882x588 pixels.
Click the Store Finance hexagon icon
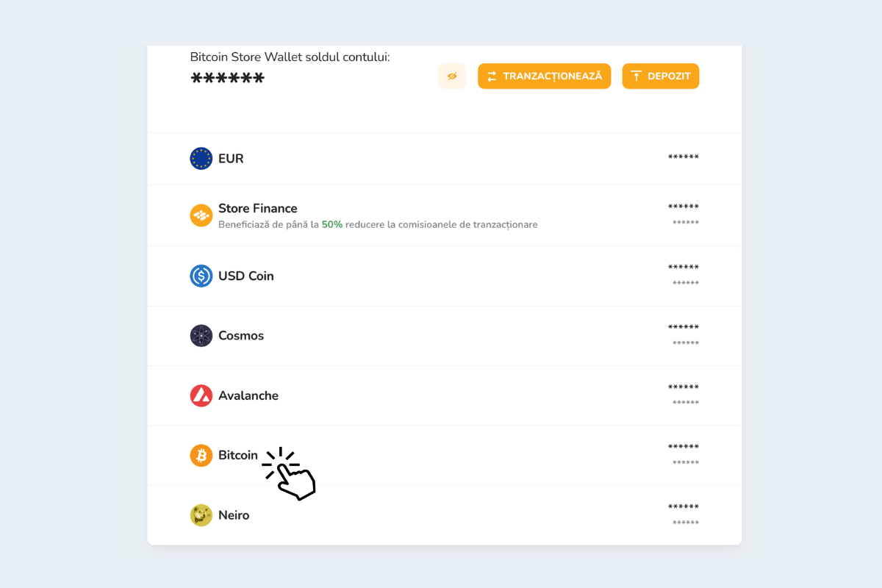click(x=201, y=215)
